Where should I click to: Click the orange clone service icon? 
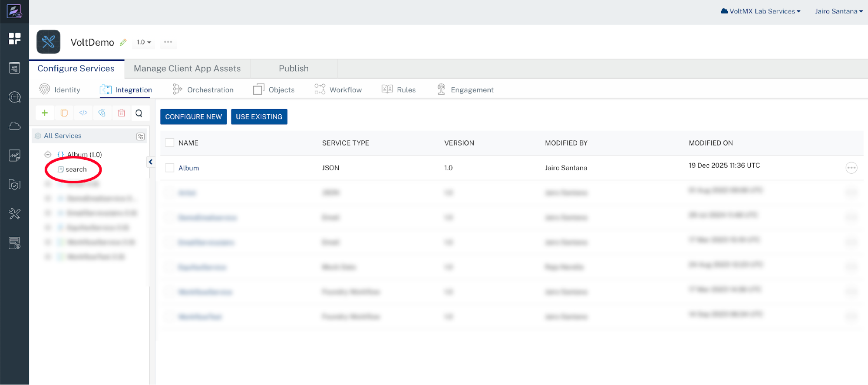point(64,113)
